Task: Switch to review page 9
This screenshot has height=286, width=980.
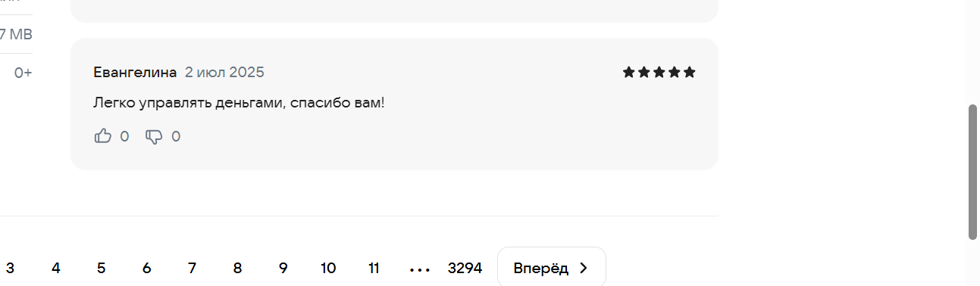Action: click(283, 268)
